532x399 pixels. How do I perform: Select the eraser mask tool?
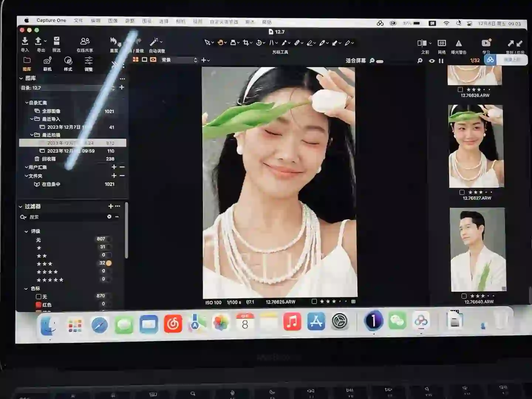point(310,43)
